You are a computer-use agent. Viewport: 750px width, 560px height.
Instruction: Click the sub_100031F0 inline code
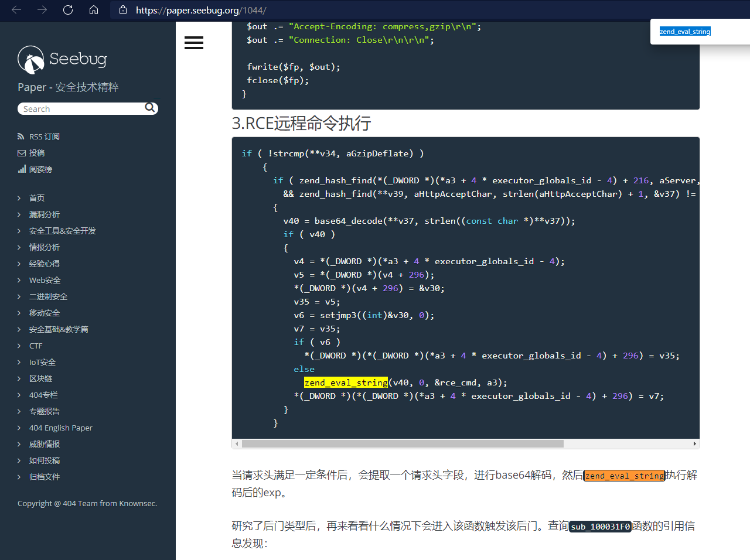click(x=601, y=527)
